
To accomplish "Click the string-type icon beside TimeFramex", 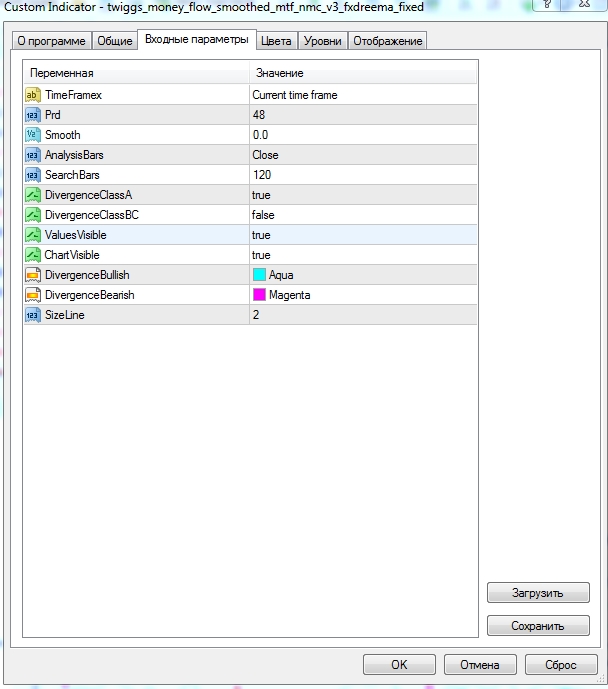I will (33, 95).
